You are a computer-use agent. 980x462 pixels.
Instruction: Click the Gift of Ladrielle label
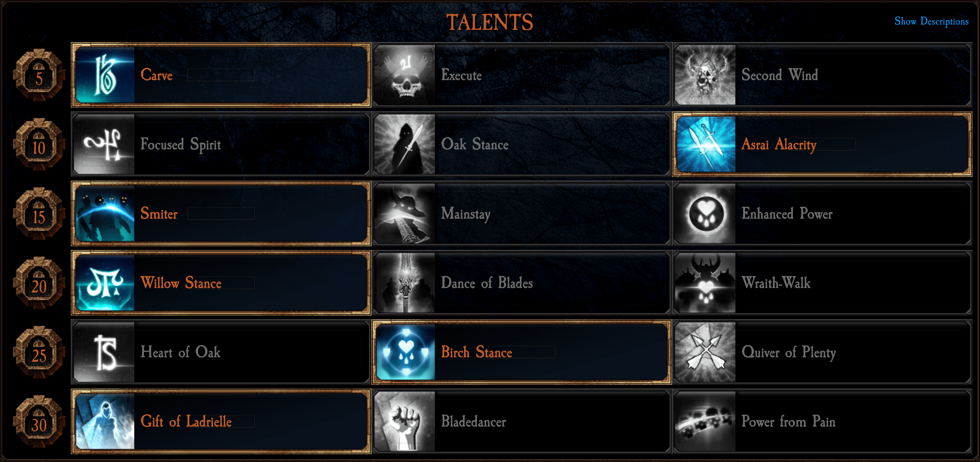[186, 421]
